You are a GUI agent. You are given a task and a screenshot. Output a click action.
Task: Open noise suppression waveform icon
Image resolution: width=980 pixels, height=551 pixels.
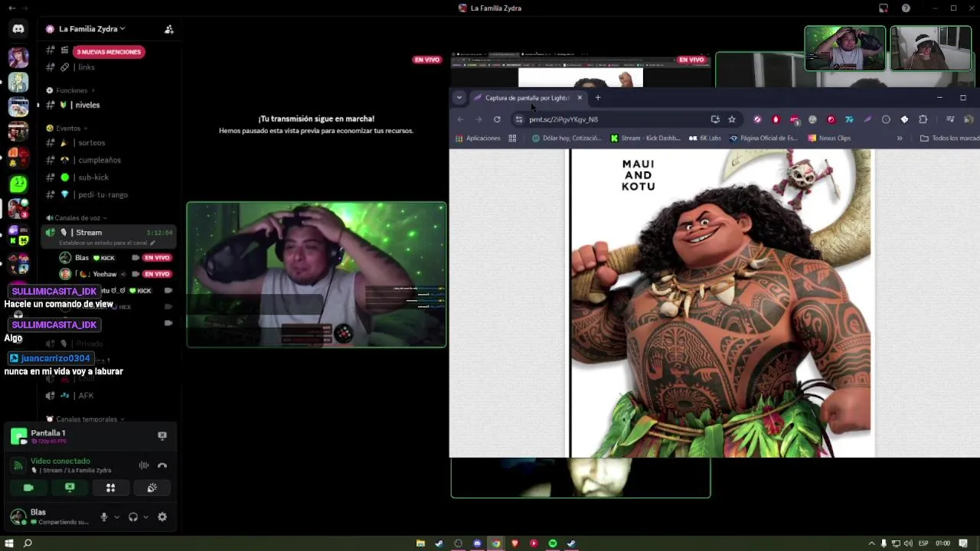click(x=143, y=465)
